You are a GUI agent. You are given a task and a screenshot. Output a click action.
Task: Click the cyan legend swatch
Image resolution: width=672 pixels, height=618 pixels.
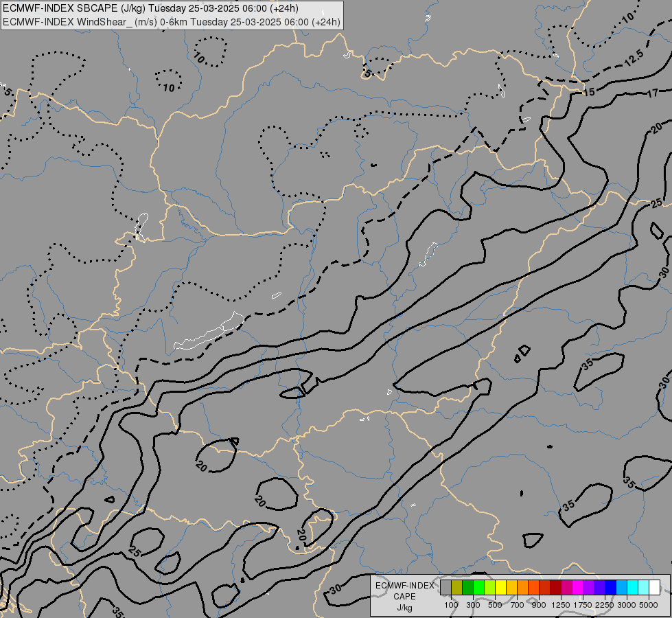click(x=633, y=588)
